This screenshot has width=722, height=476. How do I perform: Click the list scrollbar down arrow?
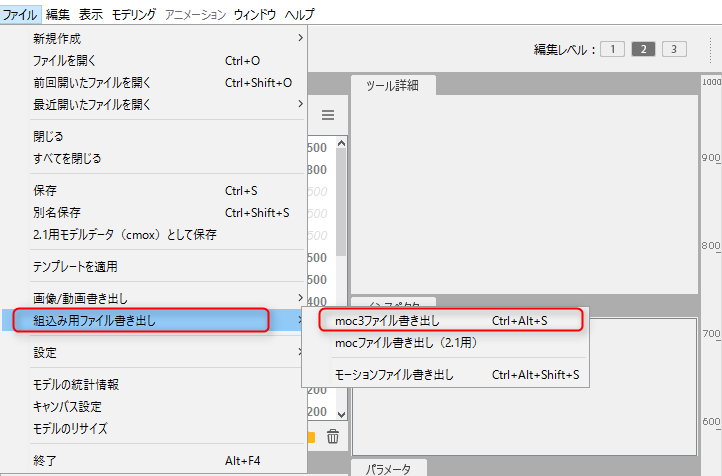pos(340,413)
